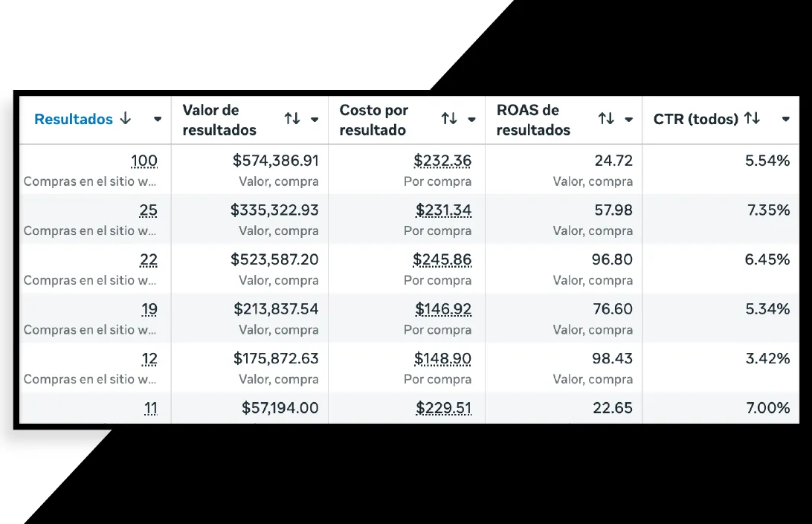Select the CTR (todos) column header
The width and height of the screenshot is (812, 524).
(x=695, y=119)
